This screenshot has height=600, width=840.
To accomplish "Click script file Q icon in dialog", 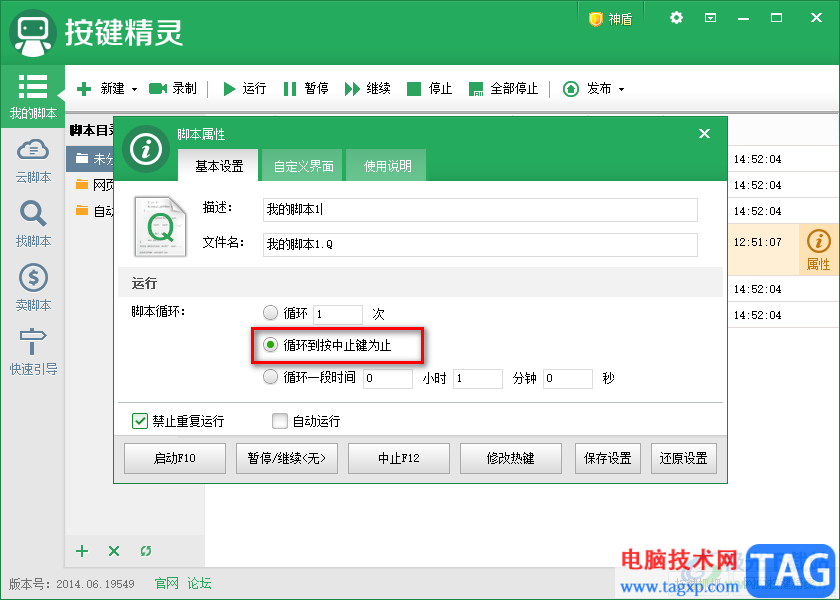I will coord(160,227).
